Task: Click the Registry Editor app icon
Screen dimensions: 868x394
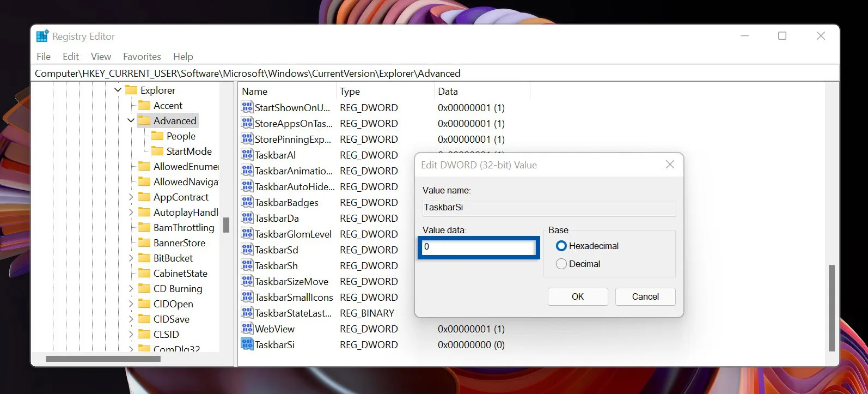Action: (42, 37)
